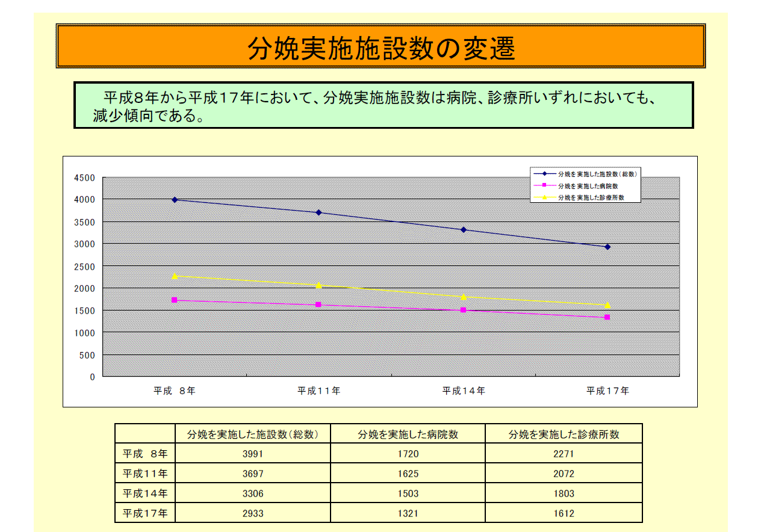Click the orange title banner 分娩実施施設数の変遷

[381, 46]
